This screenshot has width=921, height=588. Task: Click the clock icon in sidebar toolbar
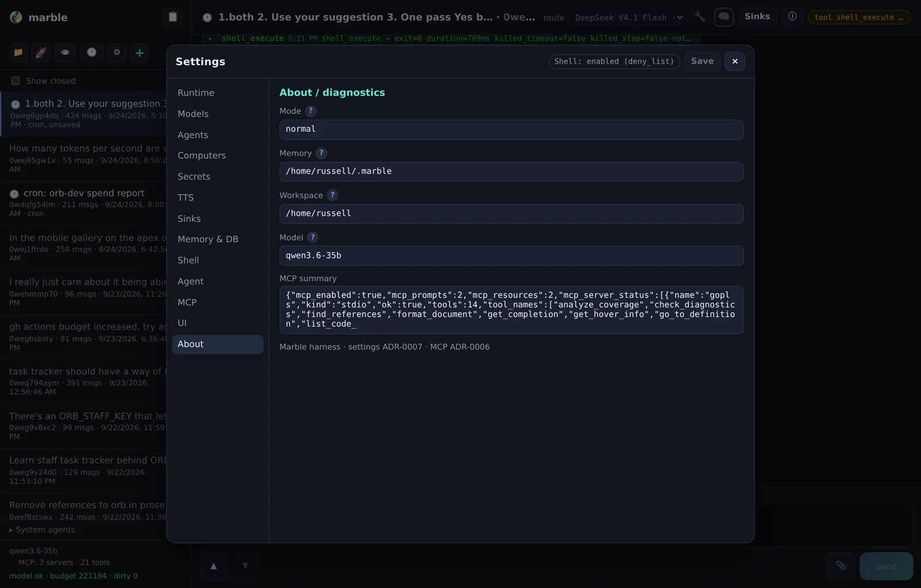click(92, 52)
